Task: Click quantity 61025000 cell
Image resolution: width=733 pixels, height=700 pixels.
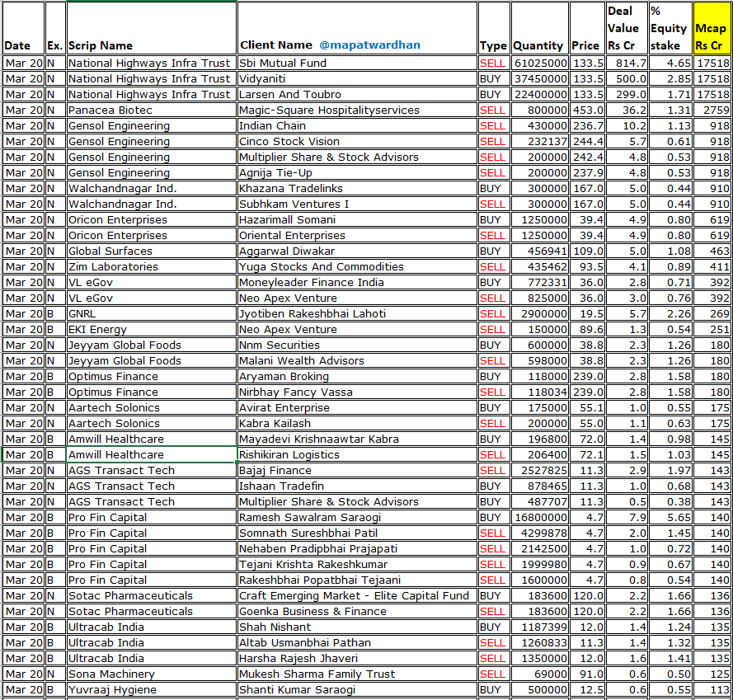Action: tap(540, 63)
